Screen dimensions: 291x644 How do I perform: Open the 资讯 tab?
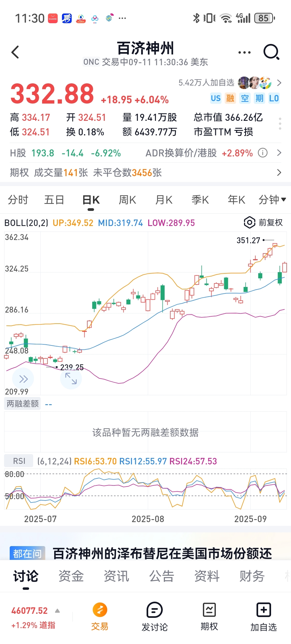click(x=116, y=576)
